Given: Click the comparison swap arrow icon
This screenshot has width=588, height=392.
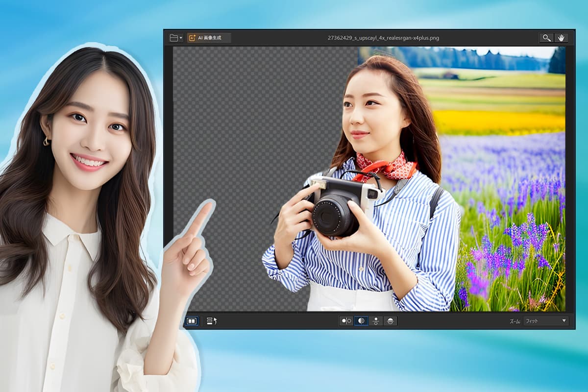Looking at the screenshot, I should click(212, 321).
